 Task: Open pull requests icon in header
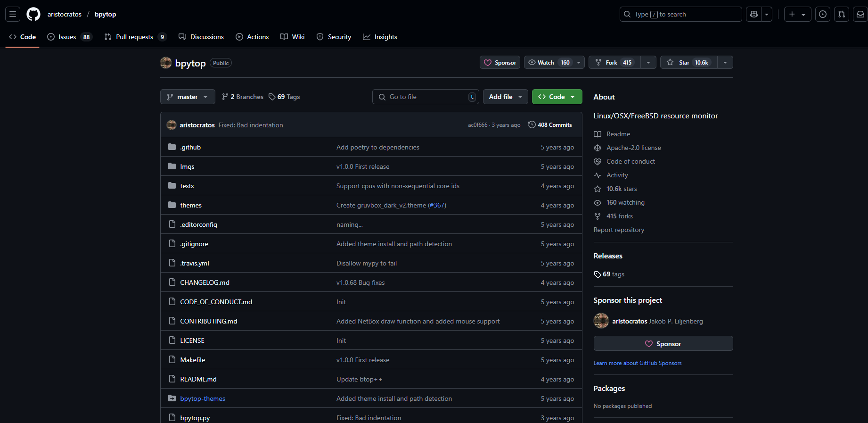[x=842, y=14]
